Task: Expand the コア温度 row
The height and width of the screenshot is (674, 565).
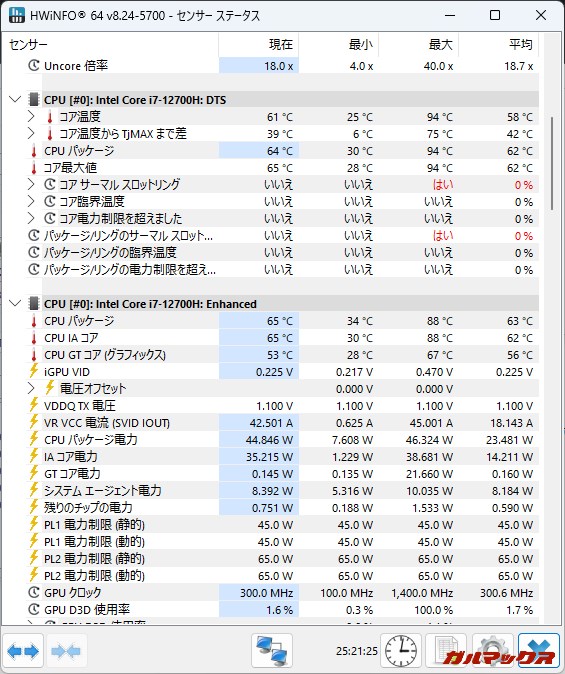Action: [x=31, y=116]
